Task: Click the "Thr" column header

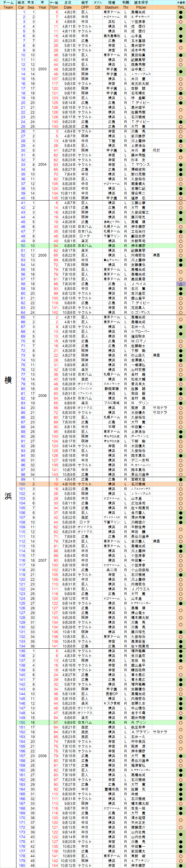Action: [126, 7]
